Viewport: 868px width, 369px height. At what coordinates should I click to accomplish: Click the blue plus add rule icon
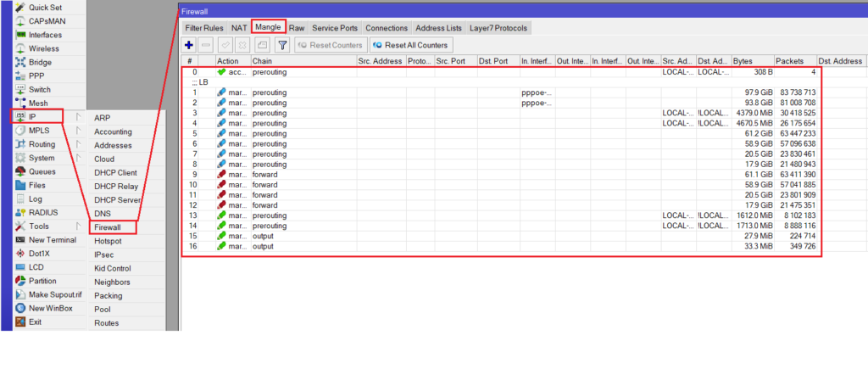click(189, 45)
